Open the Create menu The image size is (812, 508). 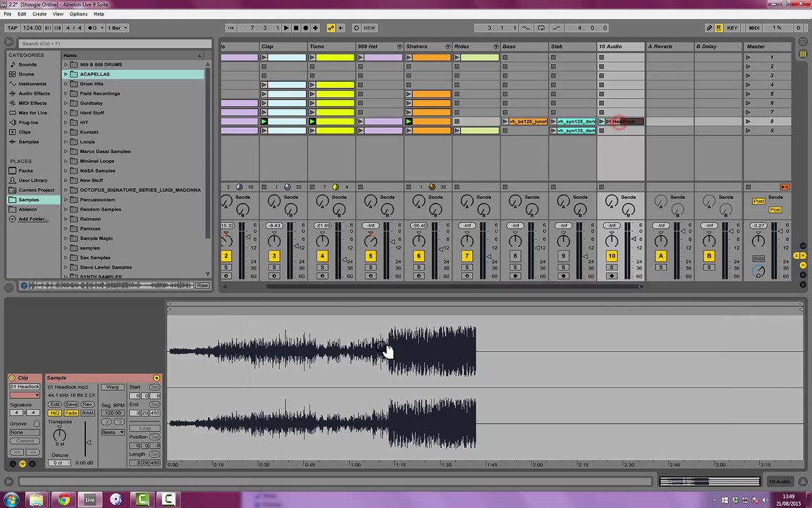click(39, 14)
